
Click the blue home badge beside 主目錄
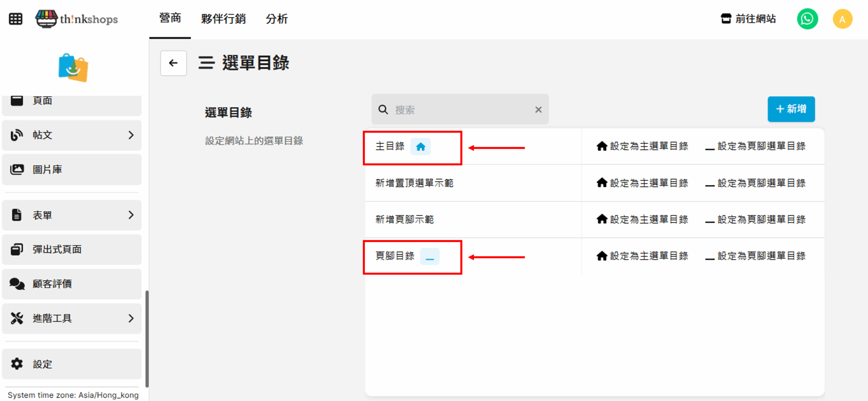pyautogui.click(x=420, y=147)
